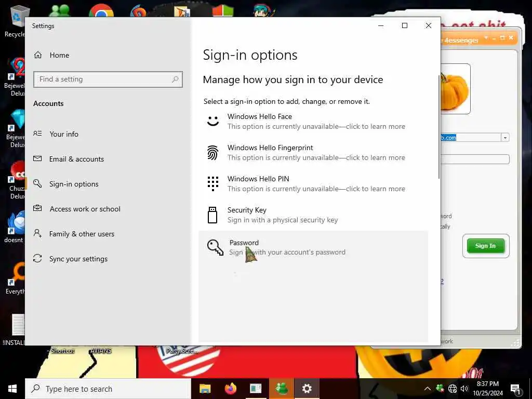Click the clock showing 8:37 PM
532x399 pixels.
[487, 384]
